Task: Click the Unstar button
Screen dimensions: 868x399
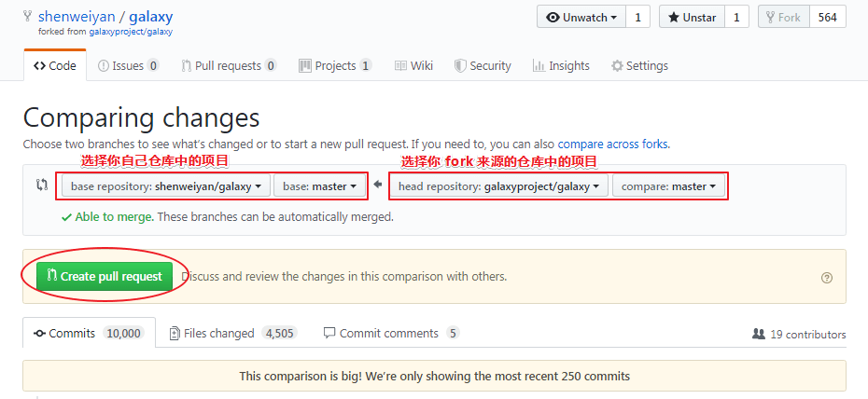Action: [692, 17]
